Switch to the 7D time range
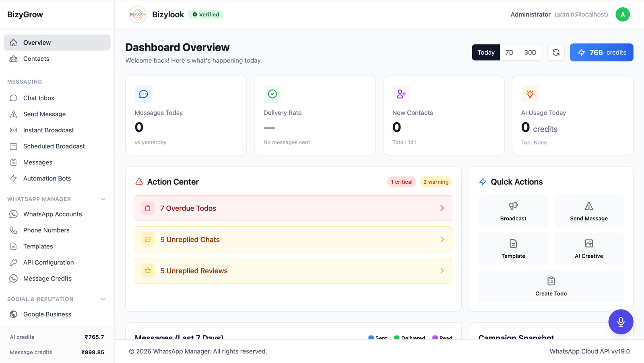The height and width of the screenshot is (363, 644). pos(509,52)
